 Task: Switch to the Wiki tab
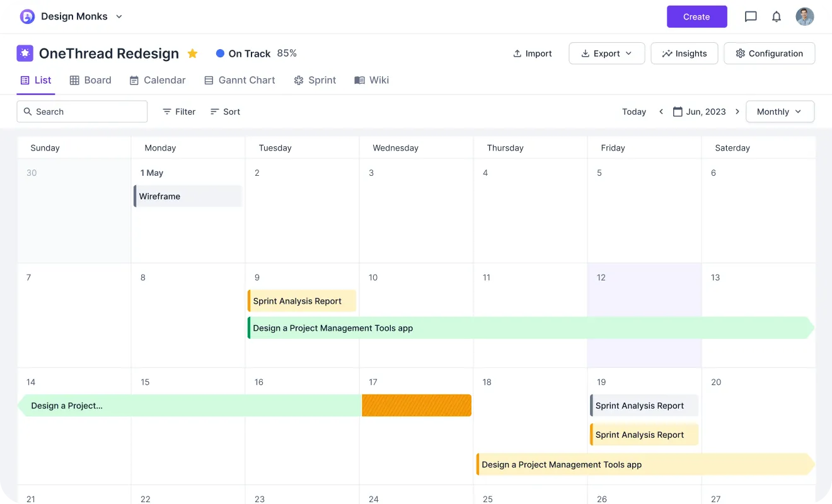(x=372, y=80)
